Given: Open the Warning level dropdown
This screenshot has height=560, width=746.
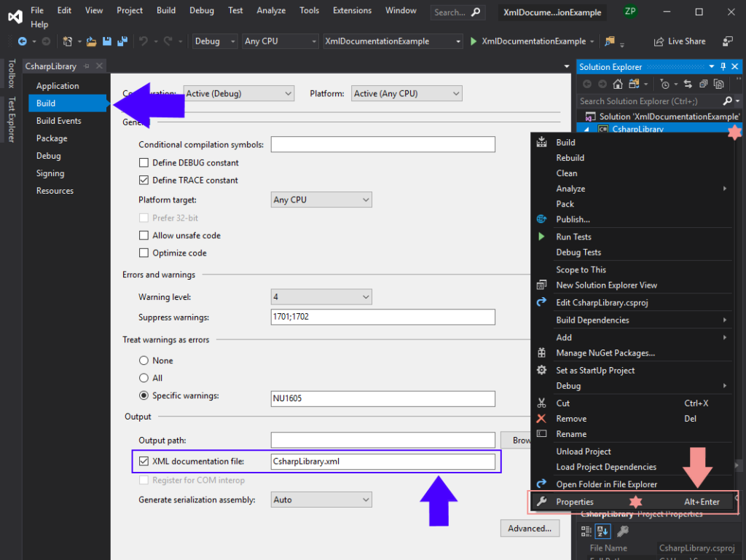Looking at the screenshot, I should [321, 296].
